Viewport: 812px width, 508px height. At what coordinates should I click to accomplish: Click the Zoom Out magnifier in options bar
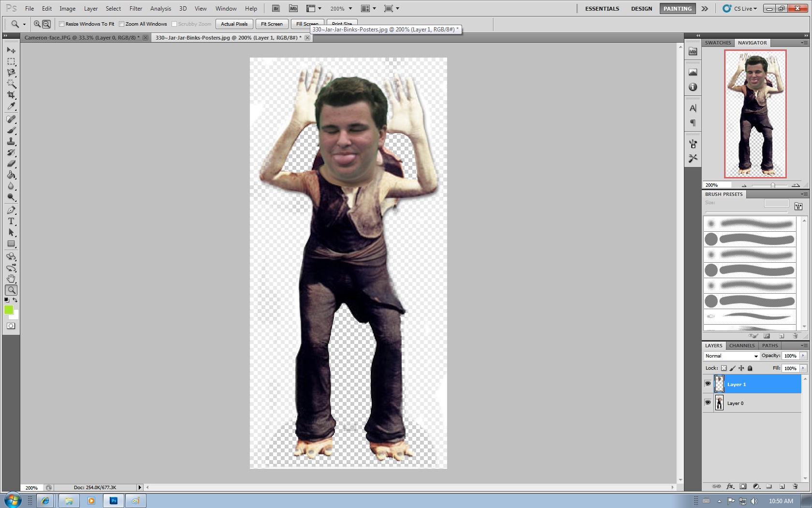pyautogui.click(x=46, y=24)
